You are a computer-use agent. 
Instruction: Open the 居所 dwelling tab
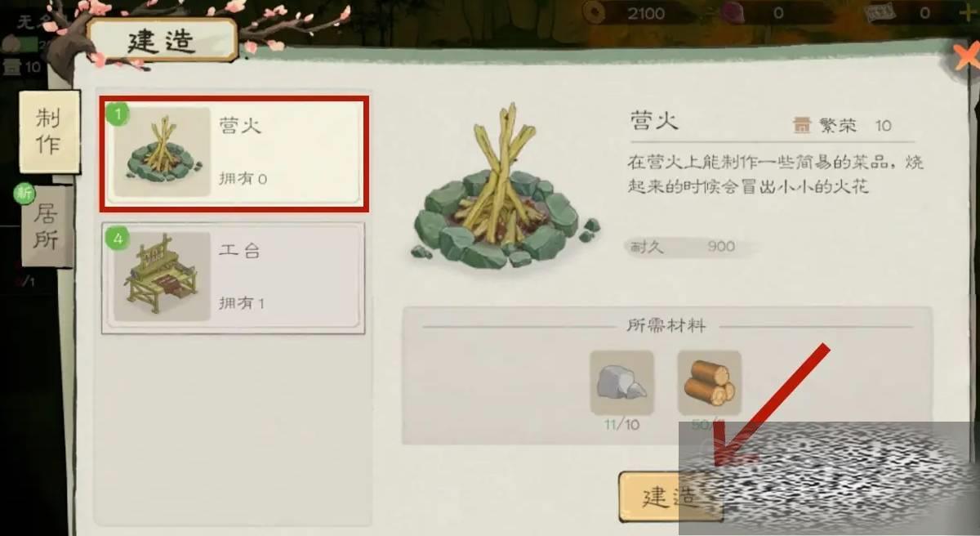coord(46,227)
